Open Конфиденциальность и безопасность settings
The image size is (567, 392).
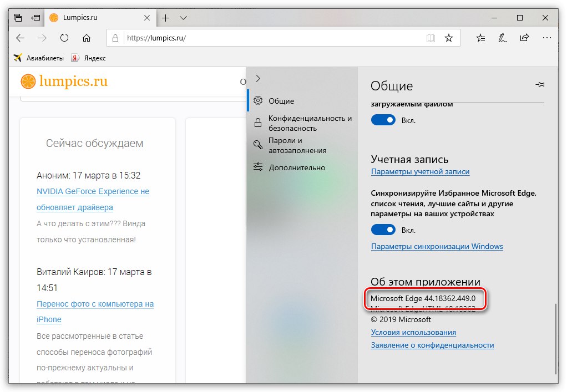click(x=302, y=123)
